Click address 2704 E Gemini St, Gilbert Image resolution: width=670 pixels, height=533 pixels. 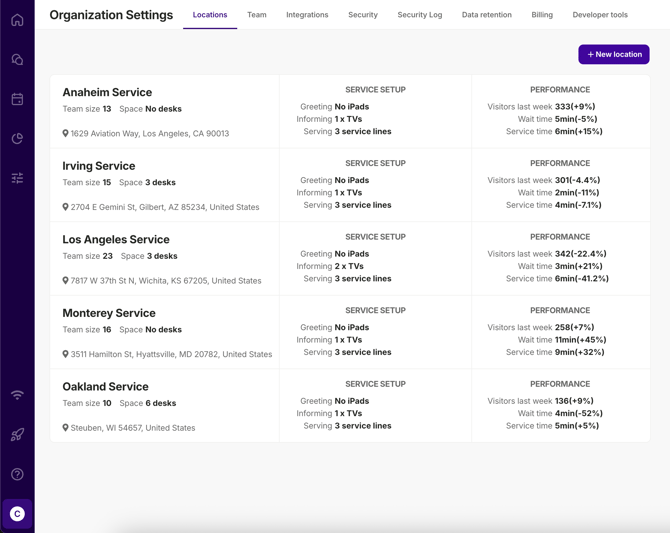coord(165,207)
